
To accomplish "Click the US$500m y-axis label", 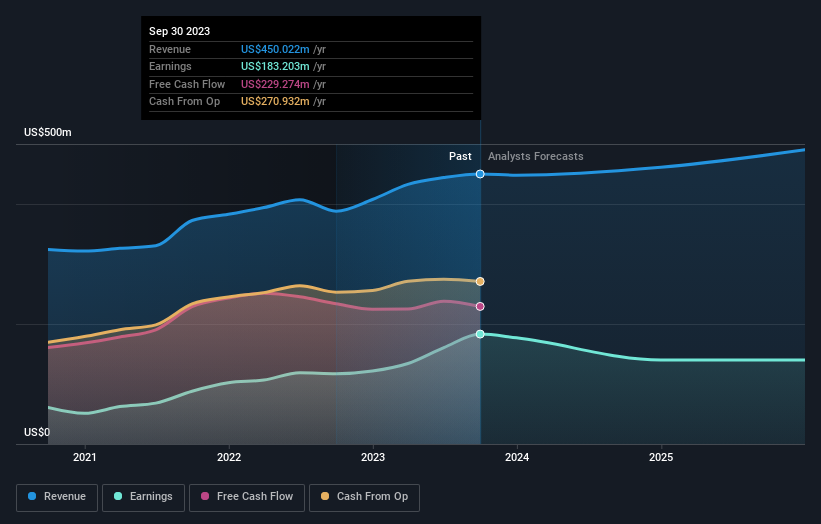I will (48, 132).
